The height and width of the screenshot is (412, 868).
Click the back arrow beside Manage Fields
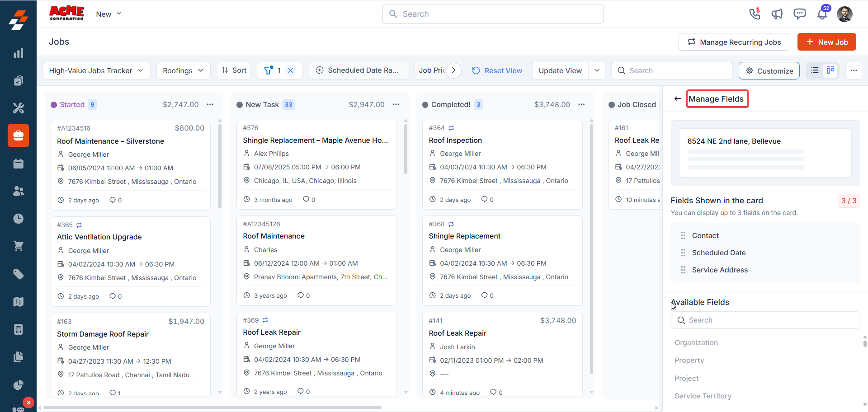677,98
